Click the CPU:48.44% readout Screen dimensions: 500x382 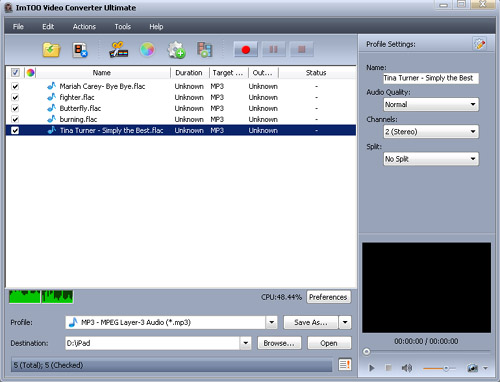pyautogui.click(x=281, y=297)
